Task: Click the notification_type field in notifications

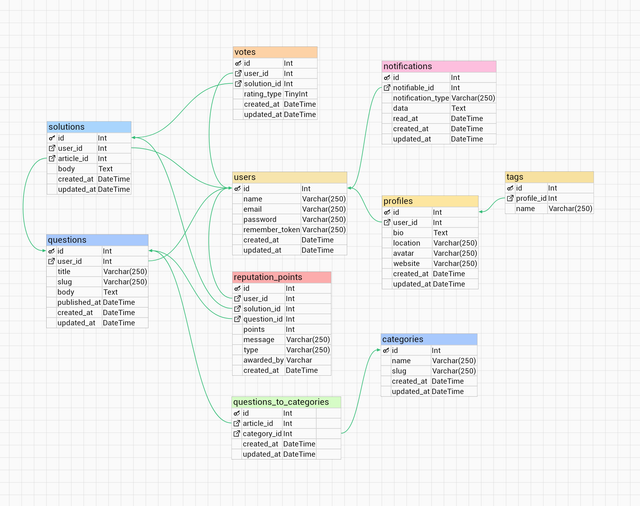Action: point(439,98)
